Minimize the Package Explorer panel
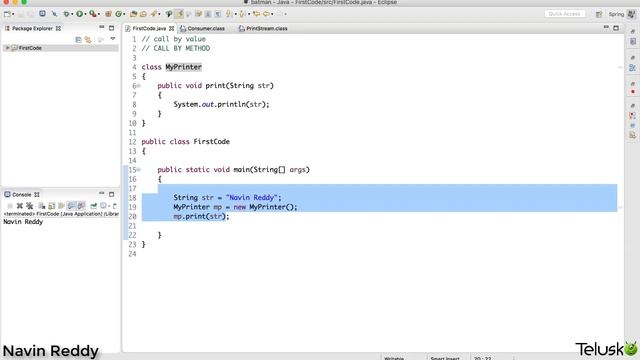 (102, 27)
